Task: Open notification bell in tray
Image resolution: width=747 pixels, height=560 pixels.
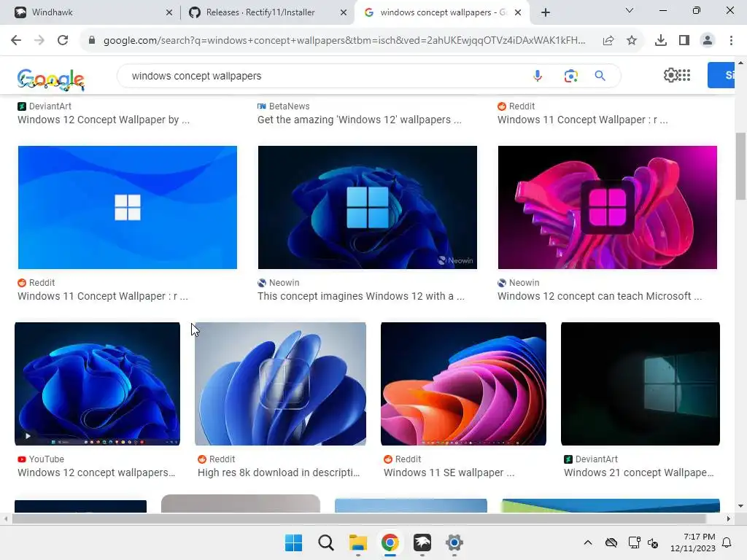Action: (727, 542)
